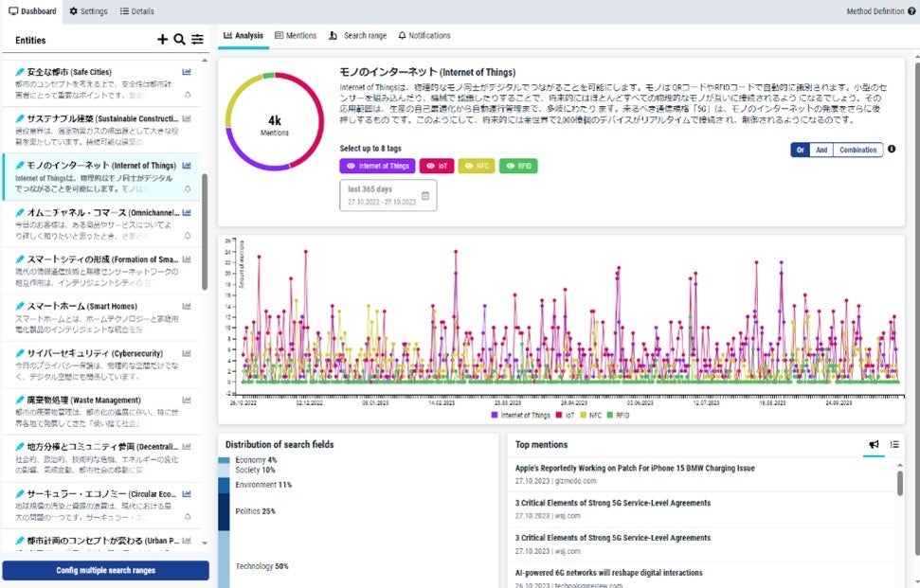The image size is (920, 588).
Task: Select the Combination tag mode
Action: [x=857, y=150]
